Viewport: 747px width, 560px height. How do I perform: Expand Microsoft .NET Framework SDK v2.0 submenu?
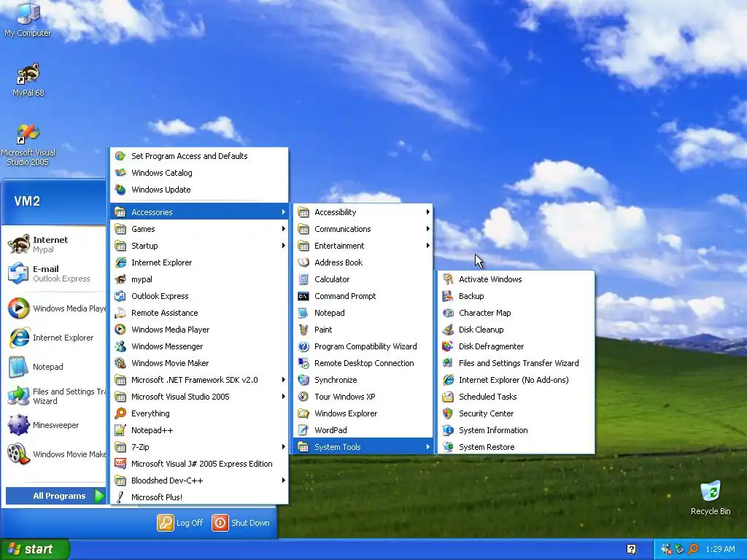tap(199, 380)
